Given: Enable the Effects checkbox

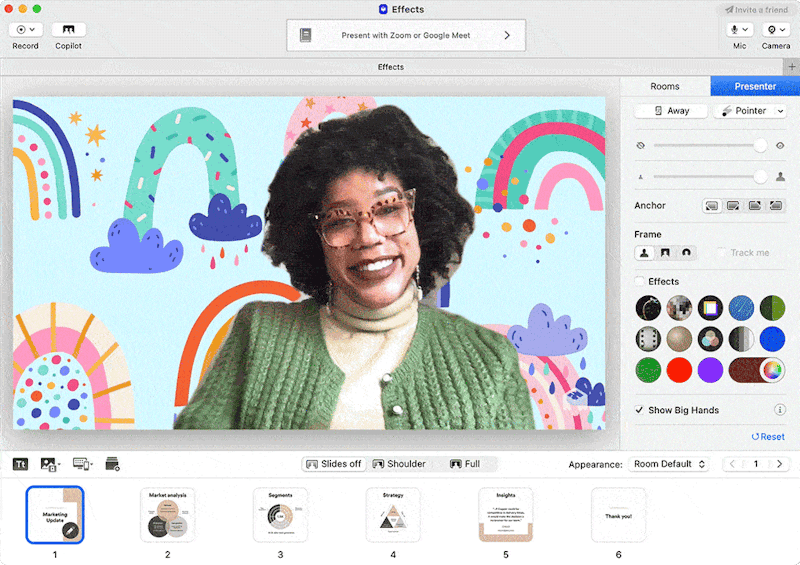Looking at the screenshot, I should click(639, 281).
